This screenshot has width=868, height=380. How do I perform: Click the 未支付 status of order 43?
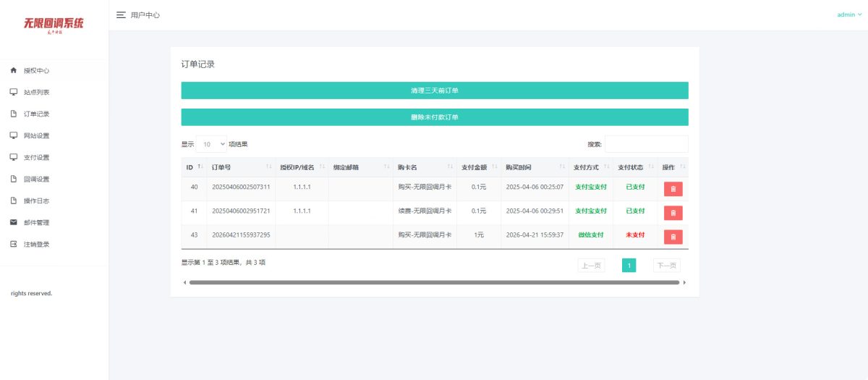635,235
